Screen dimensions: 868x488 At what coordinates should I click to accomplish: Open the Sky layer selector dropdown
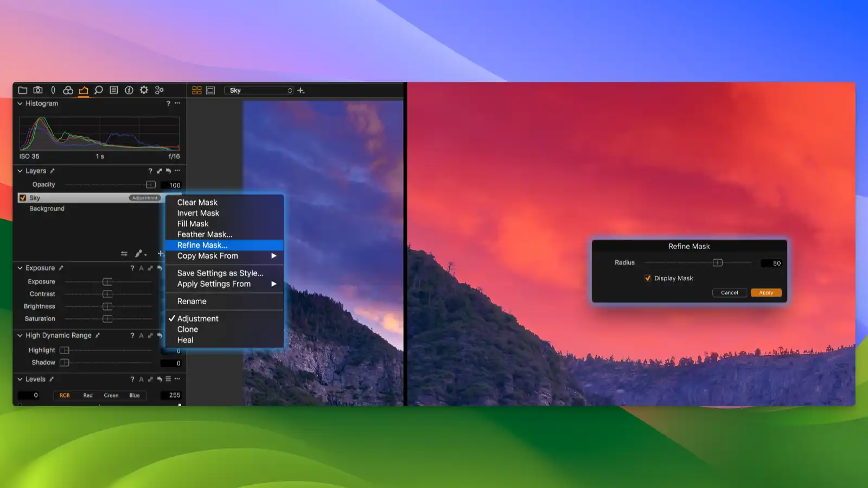pos(260,91)
